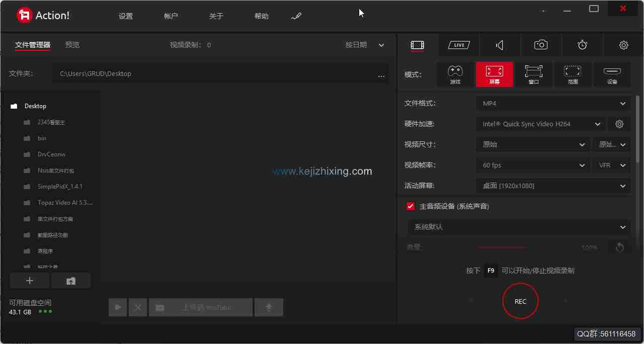The width and height of the screenshot is (644, 344).
Task: Click the 上传到 YouTube button
Action: (201, 307)
